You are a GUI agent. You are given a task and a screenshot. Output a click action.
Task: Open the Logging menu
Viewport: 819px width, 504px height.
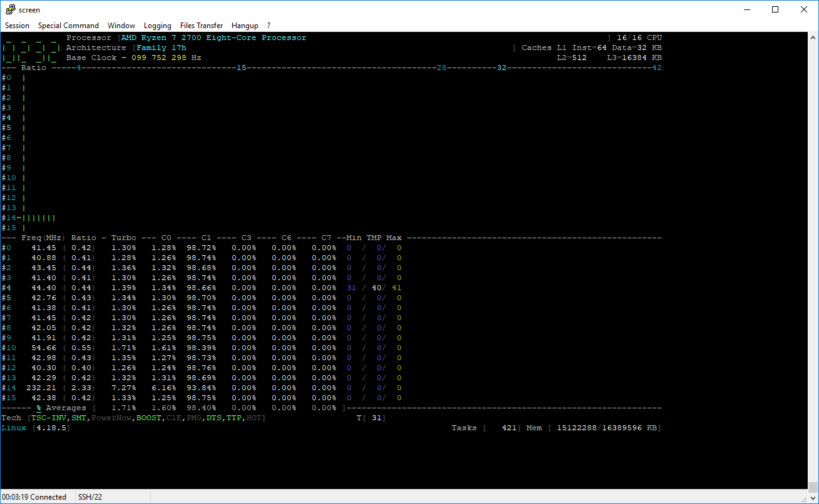158,26
